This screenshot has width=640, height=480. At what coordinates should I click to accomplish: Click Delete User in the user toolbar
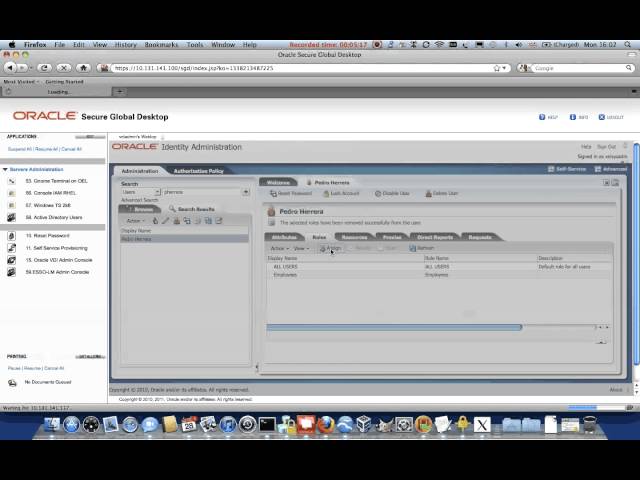click(x=442, y=193)
